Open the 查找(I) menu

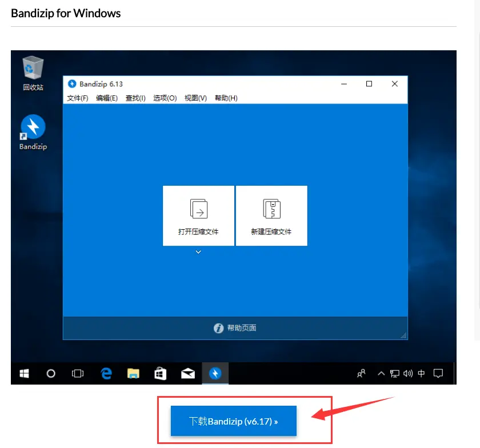click(135, 98)
